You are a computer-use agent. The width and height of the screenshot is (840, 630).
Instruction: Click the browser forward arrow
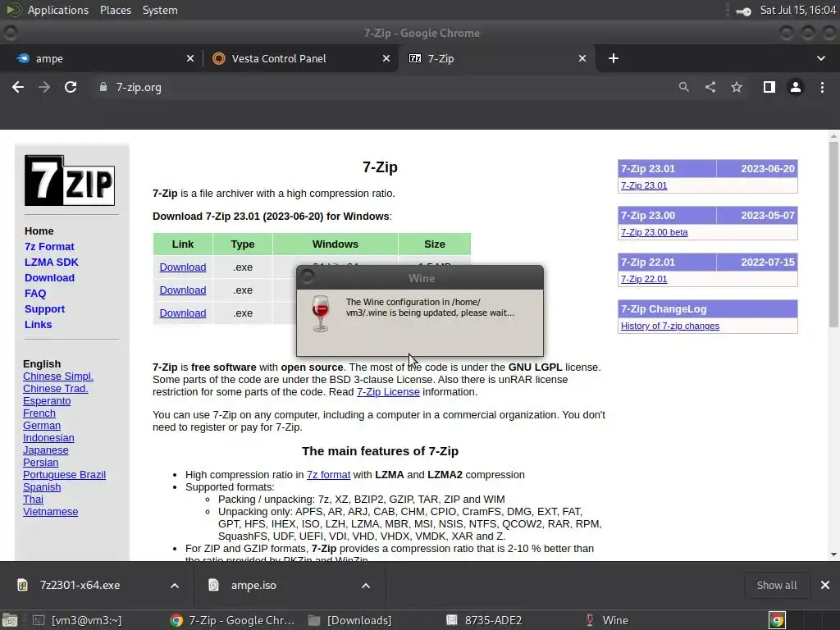[44, 87]
